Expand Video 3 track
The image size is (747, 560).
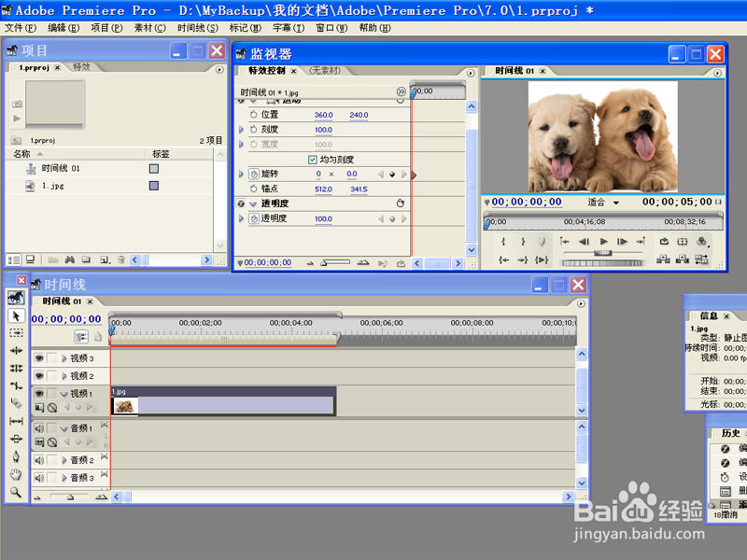pos(64,358)
